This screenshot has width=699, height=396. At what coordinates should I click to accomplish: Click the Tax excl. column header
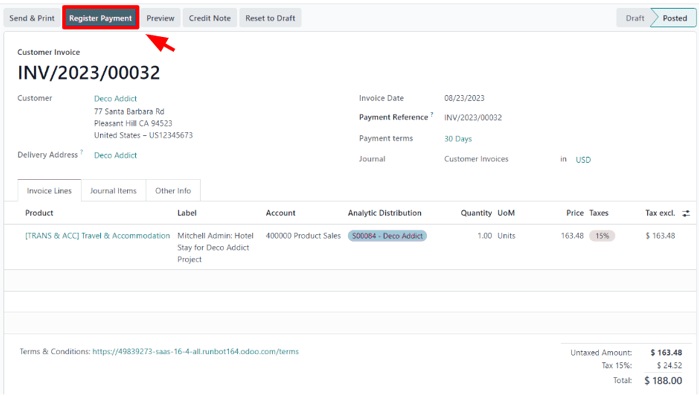click(660, 213)
